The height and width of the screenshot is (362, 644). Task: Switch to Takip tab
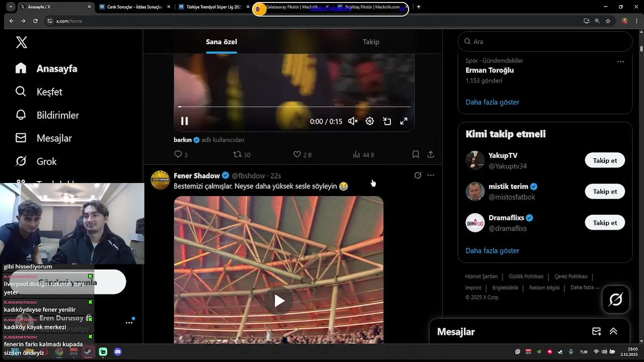point(371,42)
